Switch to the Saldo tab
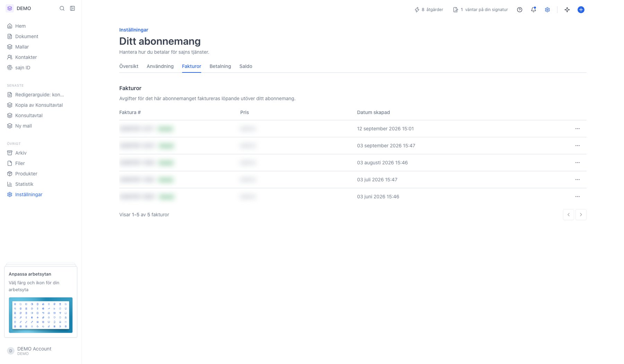This screenshot has height=364, width=624. tap(246, 66)
